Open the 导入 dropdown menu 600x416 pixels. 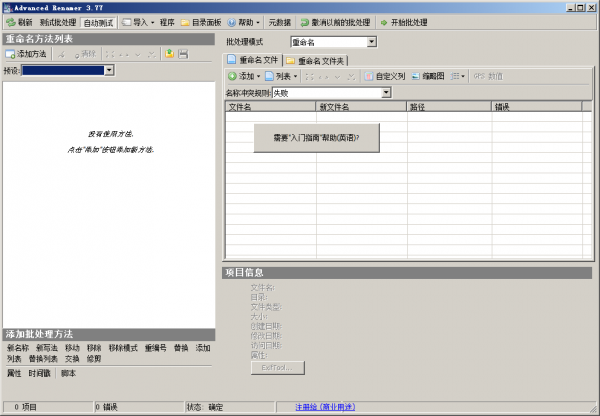coord(138,23)
